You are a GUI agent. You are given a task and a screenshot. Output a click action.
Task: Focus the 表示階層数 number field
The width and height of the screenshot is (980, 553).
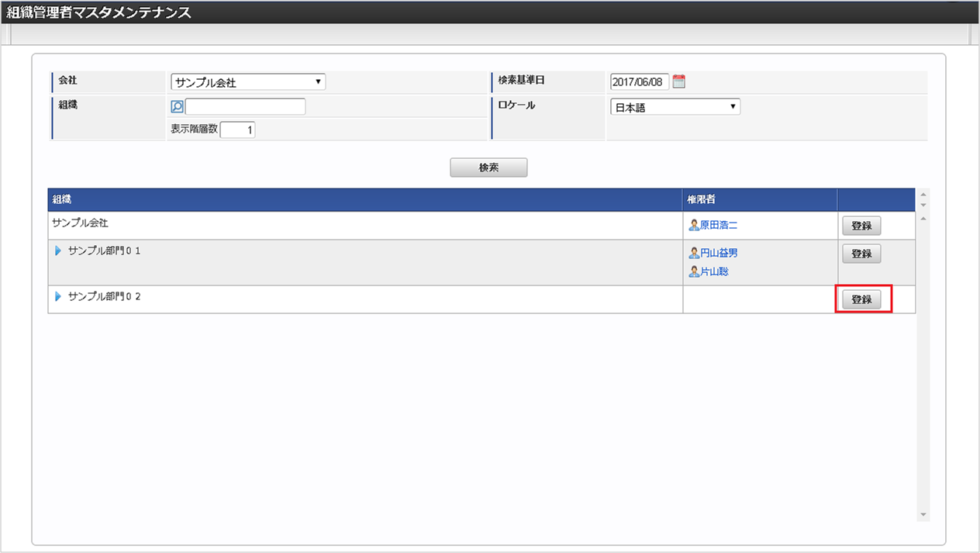(238, 130)
